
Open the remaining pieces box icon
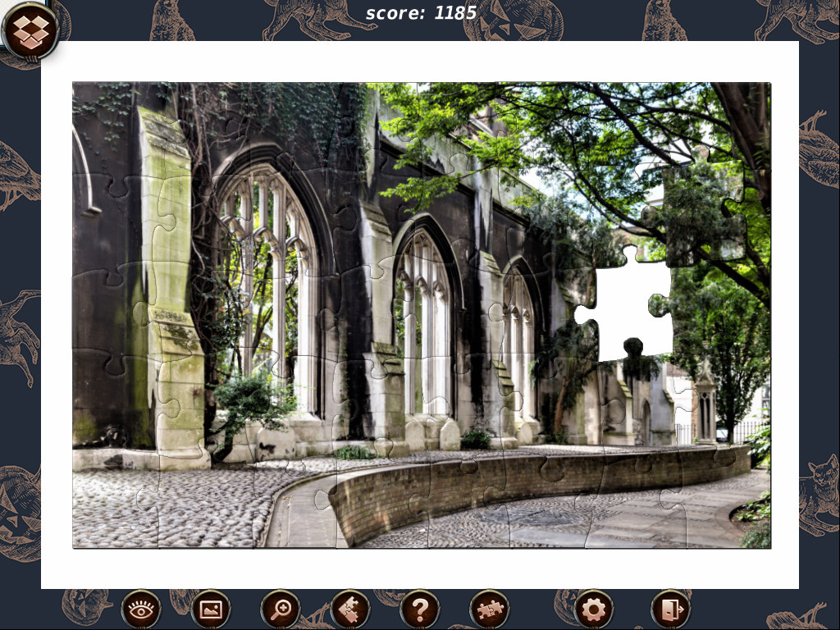click(491, 608)
